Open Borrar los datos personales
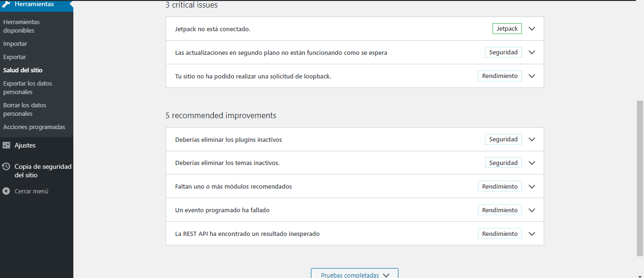The image size is (644, 278). pyautogui.click(x=25, y=110)
